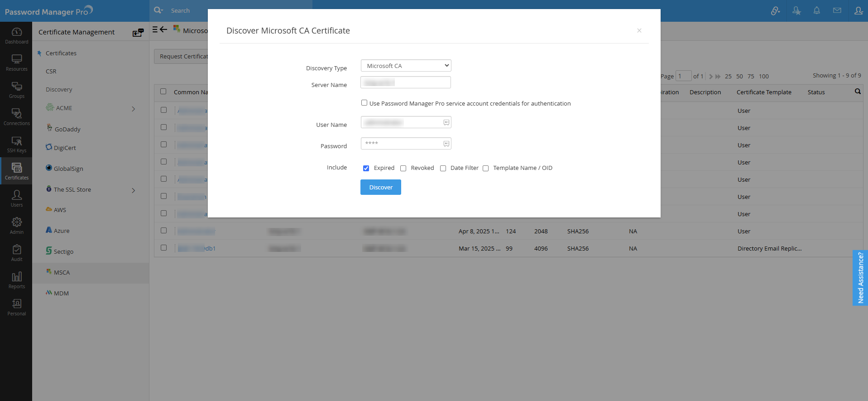The width and height of the screenshot is (868, 401).
Task: Check the Template Name / OID checkbox
Action: tap(485, 168)
